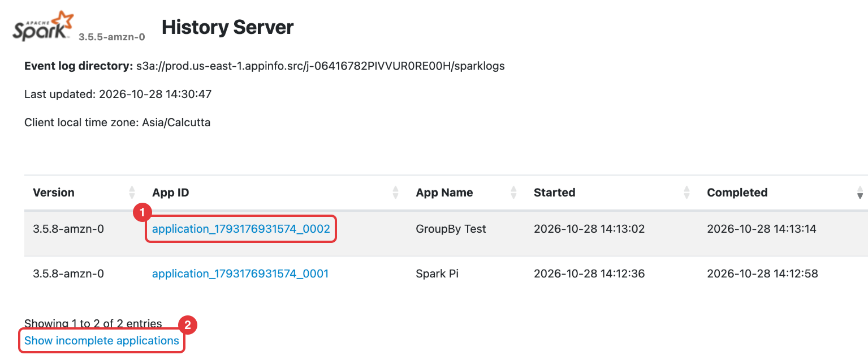Click the Apache Spark logo
The width and height of the screenshot is (868, 359).
click(x=44, y=25)
